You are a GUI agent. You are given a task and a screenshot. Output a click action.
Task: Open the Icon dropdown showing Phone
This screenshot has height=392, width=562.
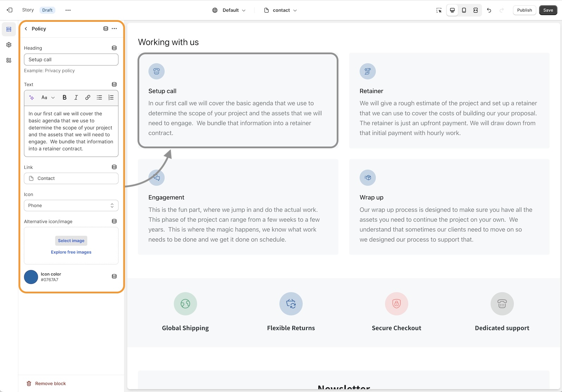[x=71, y=206]
